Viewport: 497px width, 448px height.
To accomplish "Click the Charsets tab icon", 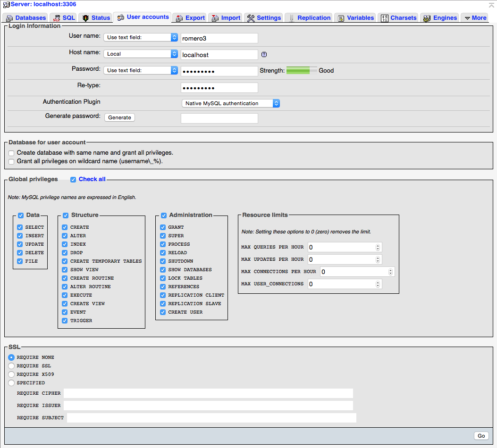I will [x=385, y=17].
